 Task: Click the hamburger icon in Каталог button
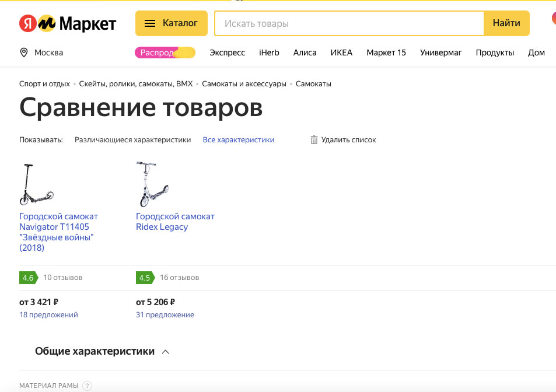pyautogui.click(x=150, y=23)
